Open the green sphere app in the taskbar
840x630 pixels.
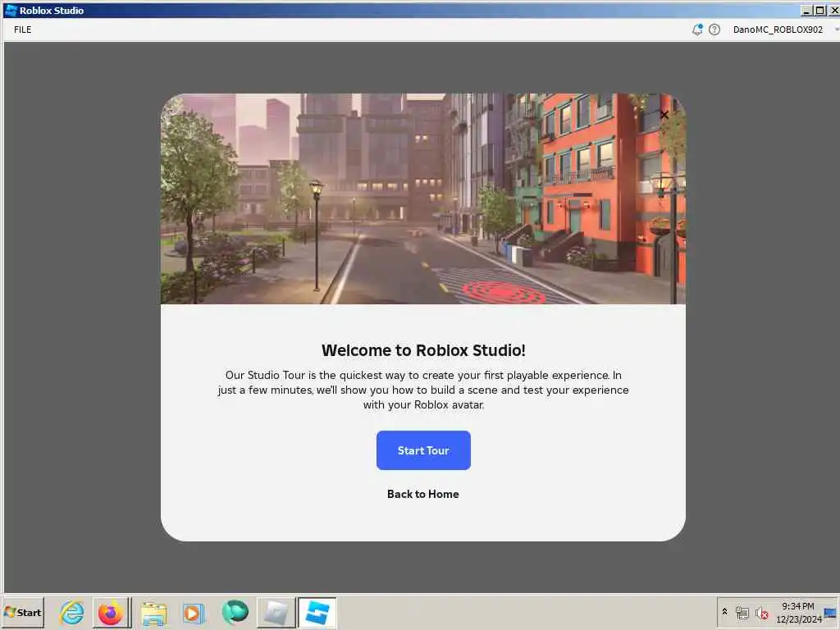pyautogui.click(x=235, y=612)
